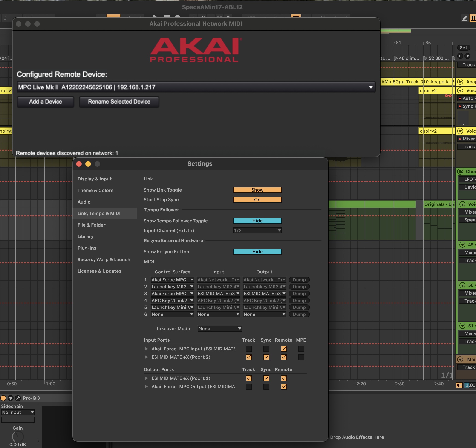Enable MPE for ESI MIDIMATE eX (Poort 2)
Image resolution: width=476 pixels, height=448 pixels.
(x=301, y=357)
